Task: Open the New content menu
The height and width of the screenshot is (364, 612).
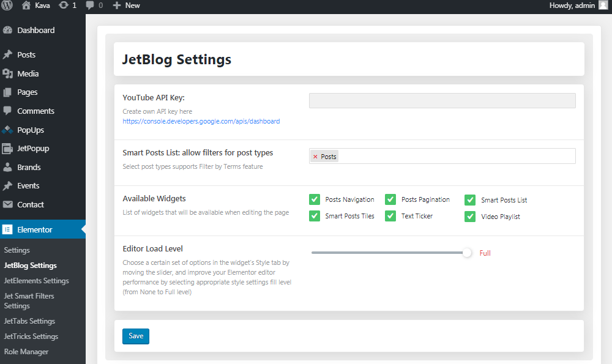Action: tap(126, 6)
